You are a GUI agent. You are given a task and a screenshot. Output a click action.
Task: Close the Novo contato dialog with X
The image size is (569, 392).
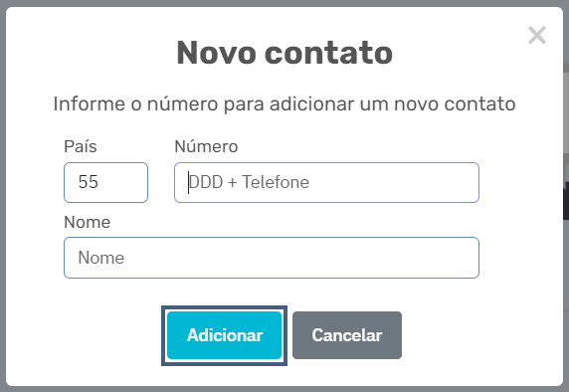click(x=537, y=35)
